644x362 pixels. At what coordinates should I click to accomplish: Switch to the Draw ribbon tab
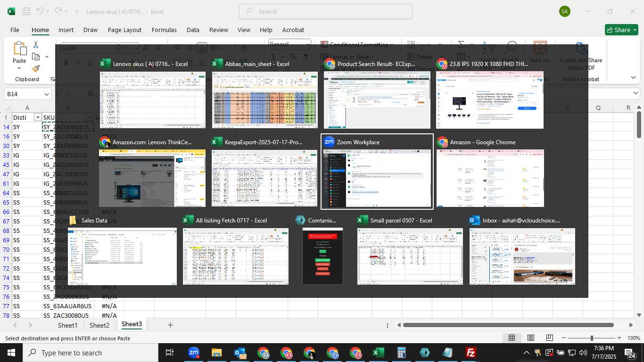click(91, 30)
